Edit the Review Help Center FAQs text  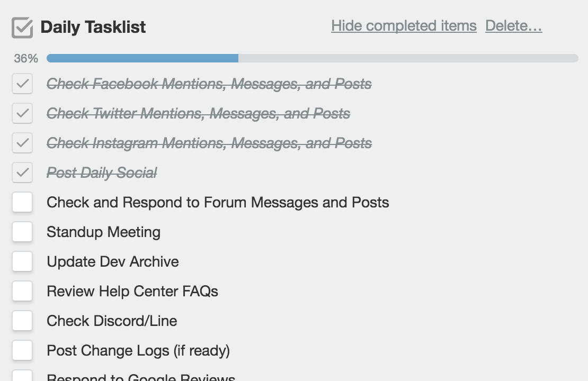pyautogui.click(x=132, y=291)
